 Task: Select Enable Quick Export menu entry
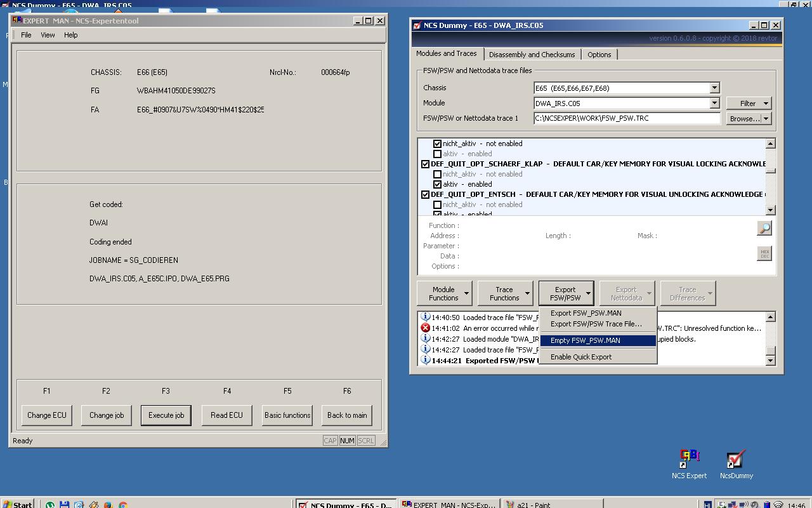coord(598,357)
